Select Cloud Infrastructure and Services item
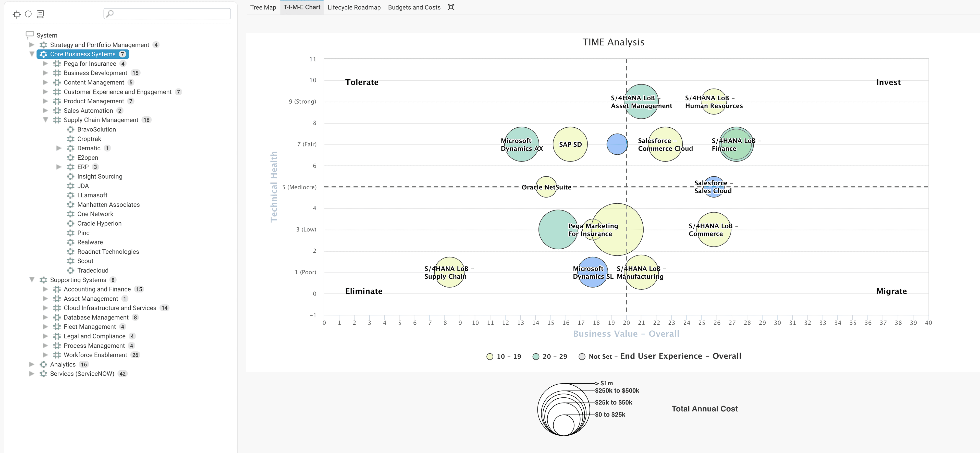Image resolution: width=980 pixels, height=453 pixels. pyautogui.click(x=110, y=308)
